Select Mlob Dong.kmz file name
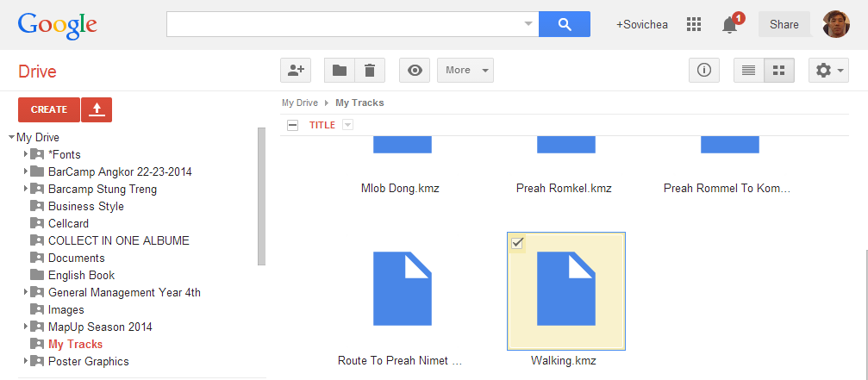This screenshot has height=380, width=868. pyautogui.click(x=400, y=189)
